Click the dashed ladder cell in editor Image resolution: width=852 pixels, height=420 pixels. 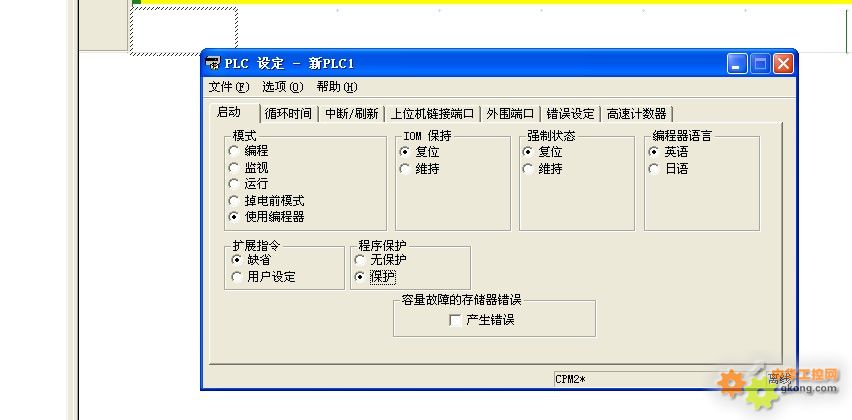click(x=184, y=31)
